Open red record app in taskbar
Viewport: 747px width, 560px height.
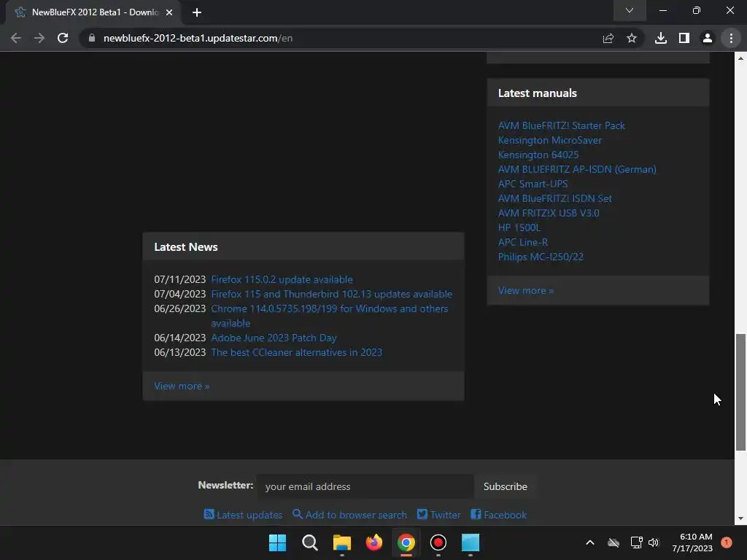438,542
